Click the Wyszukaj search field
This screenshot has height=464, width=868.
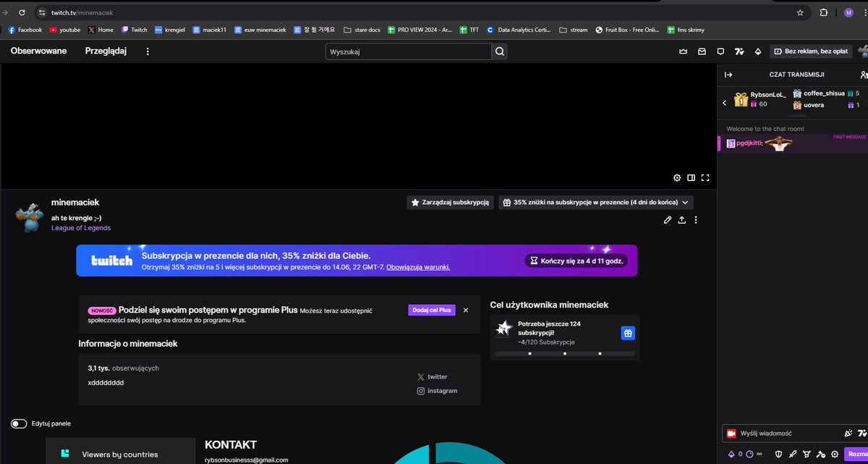[409, 51]
